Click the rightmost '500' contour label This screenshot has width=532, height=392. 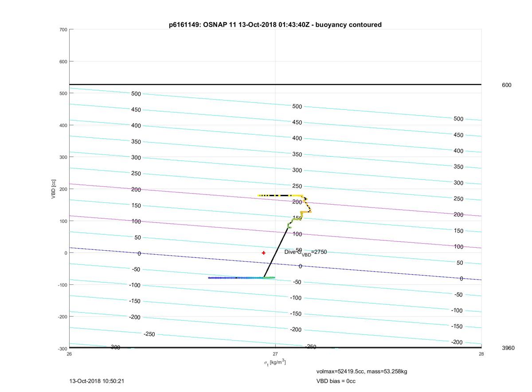[458, 119]
